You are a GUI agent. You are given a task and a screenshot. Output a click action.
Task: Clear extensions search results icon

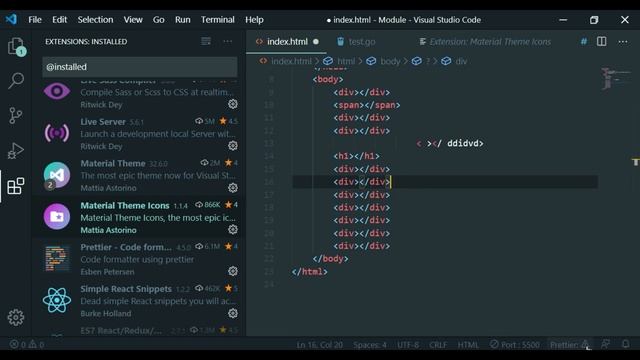[206, 41]
